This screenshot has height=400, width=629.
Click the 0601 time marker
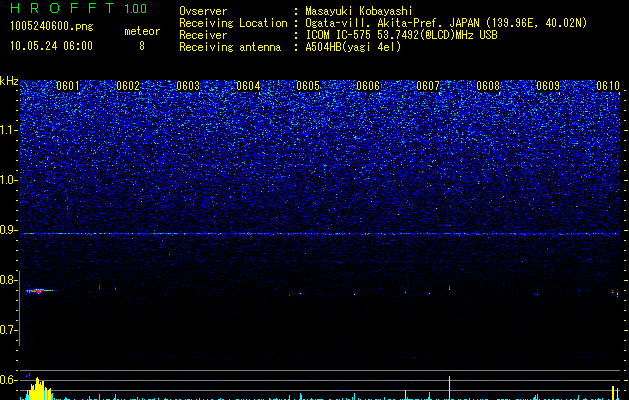click(x=68, y=86)
